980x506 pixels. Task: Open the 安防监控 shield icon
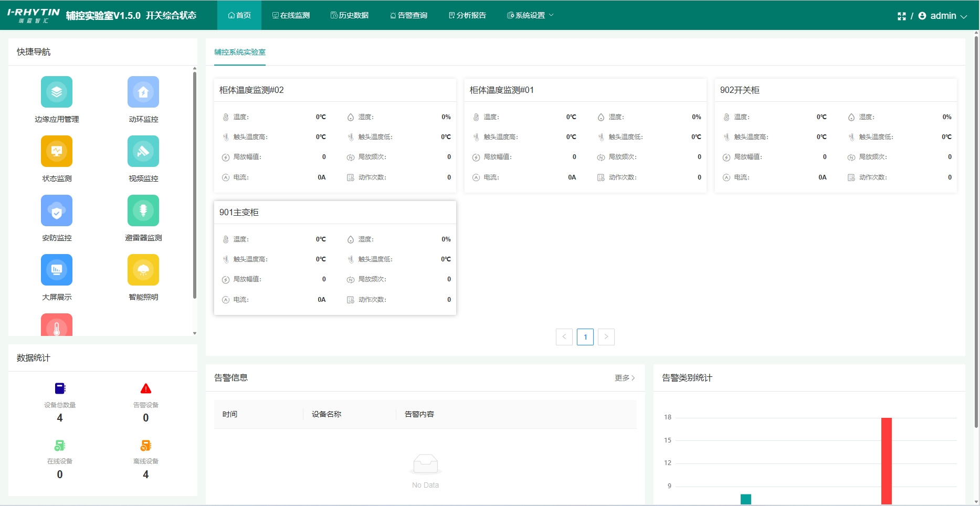(x=57, y=211)
